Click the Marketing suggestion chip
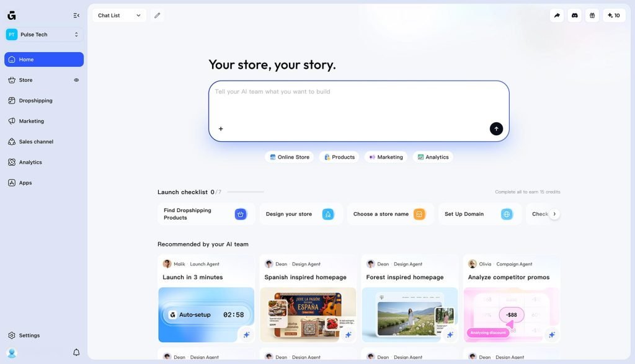 point(386,157)
